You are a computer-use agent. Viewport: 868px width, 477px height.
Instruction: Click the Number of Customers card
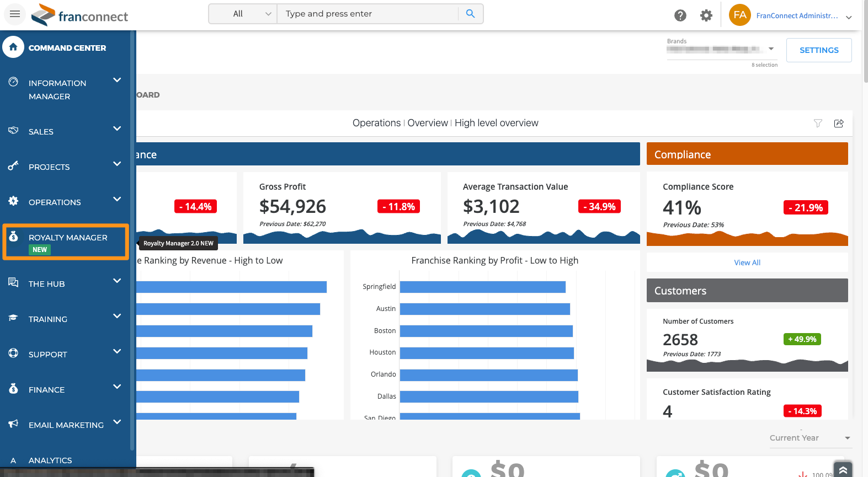point(747,340)
